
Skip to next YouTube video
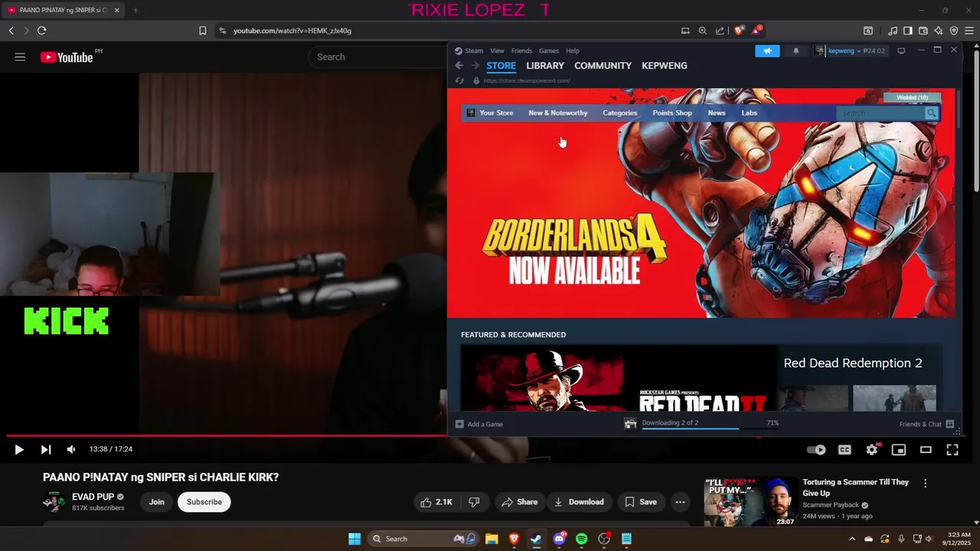click(45, 450)
